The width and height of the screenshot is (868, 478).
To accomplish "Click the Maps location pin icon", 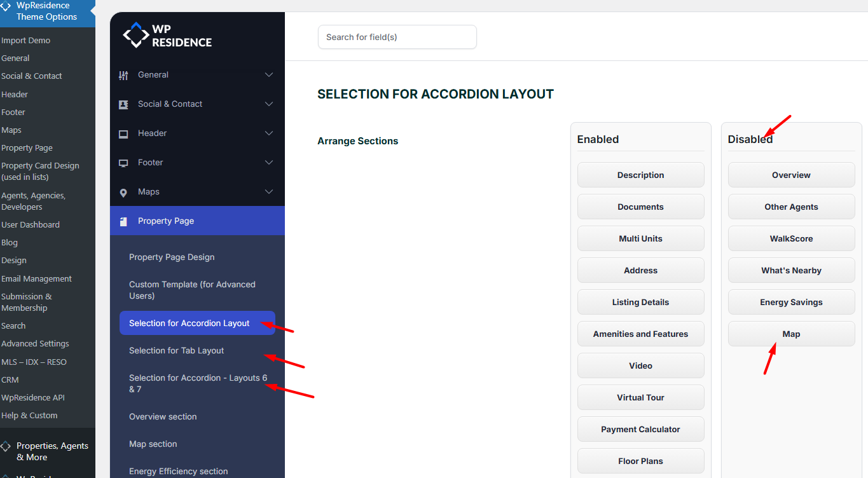I will click(x=123, y=192).
